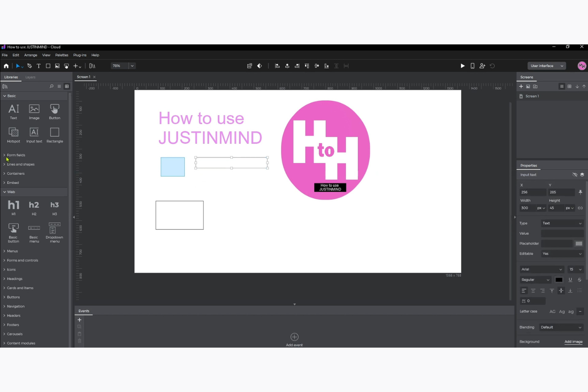The width and height of the screenshot is (588, 392).
Task: Click Align horizontal center icon
Action: (287, 66)
